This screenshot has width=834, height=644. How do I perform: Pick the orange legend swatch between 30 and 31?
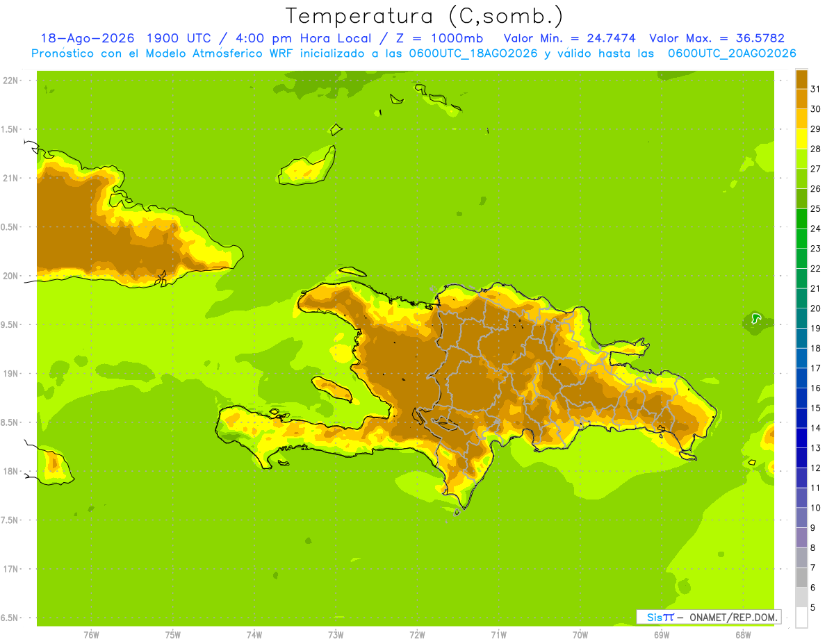click(x=801, y=99)
